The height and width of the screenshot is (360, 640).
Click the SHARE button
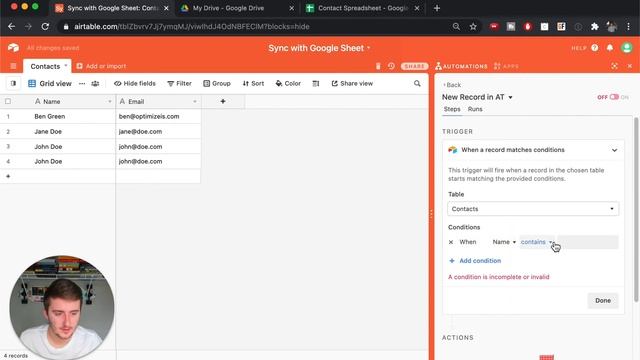pyautogui.click(x=415, y=66)
